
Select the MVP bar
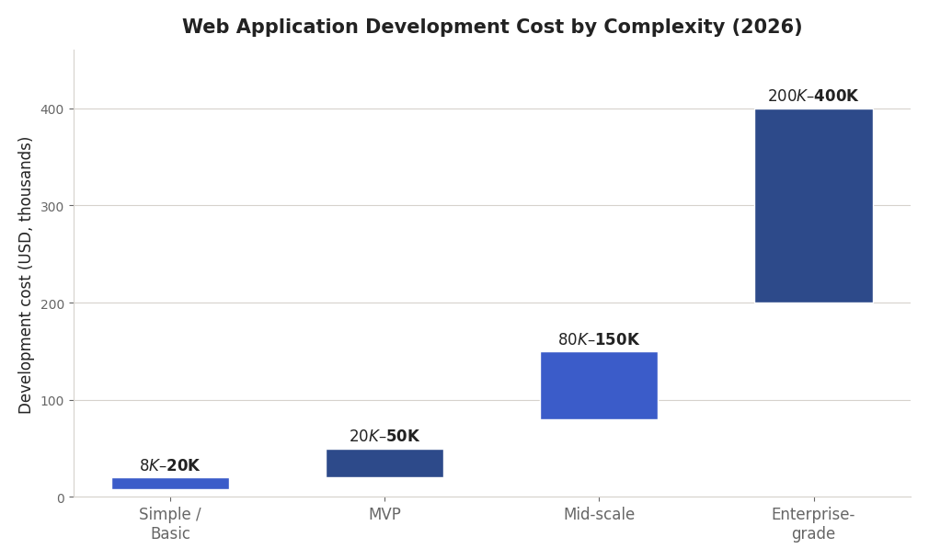coord(384,463)
